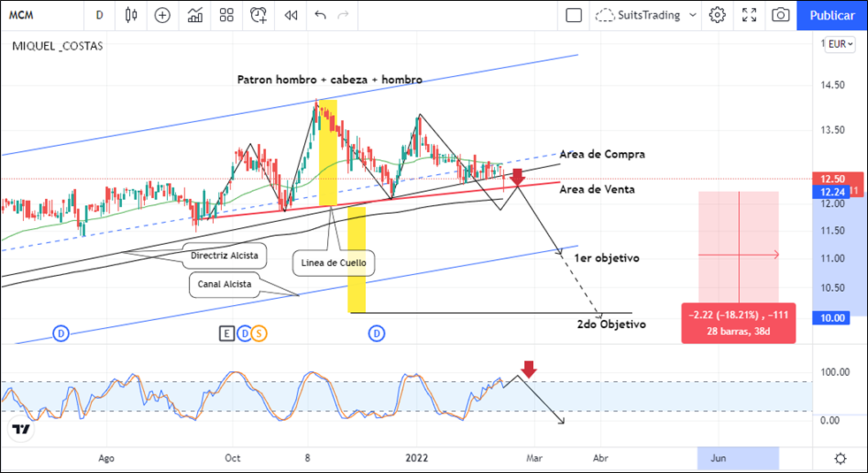Click the MCM symbol search field
Screen dimensions: 868x473
pos(35,15)
